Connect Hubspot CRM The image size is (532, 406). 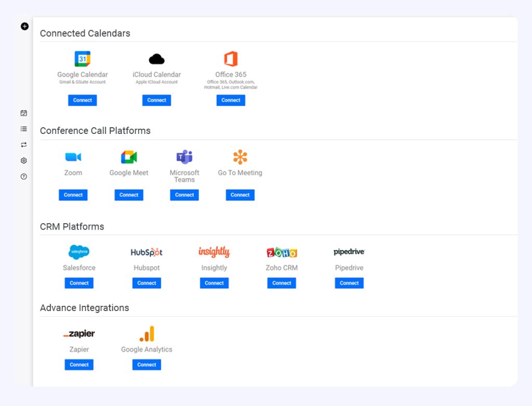point(147,283)
